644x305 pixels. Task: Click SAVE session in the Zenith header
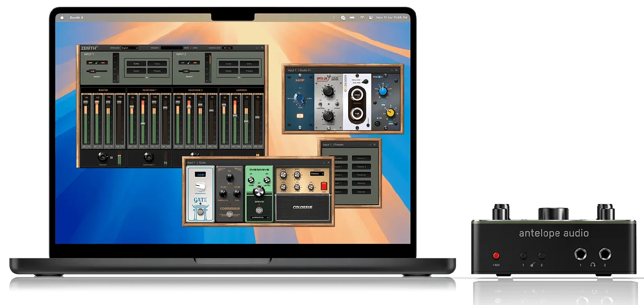[x=186, y=48]
